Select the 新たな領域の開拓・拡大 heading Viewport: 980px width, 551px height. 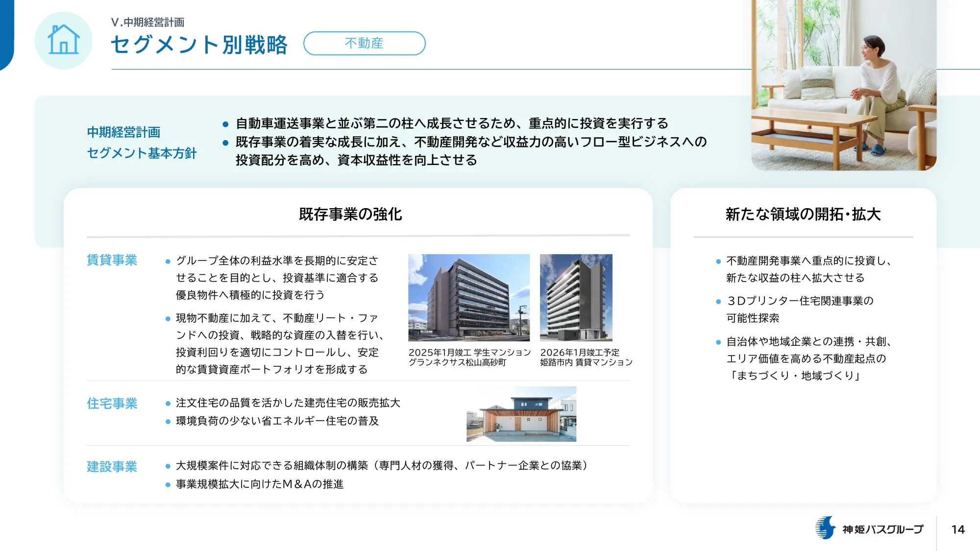pyautogui.click(x=803, y=214)
